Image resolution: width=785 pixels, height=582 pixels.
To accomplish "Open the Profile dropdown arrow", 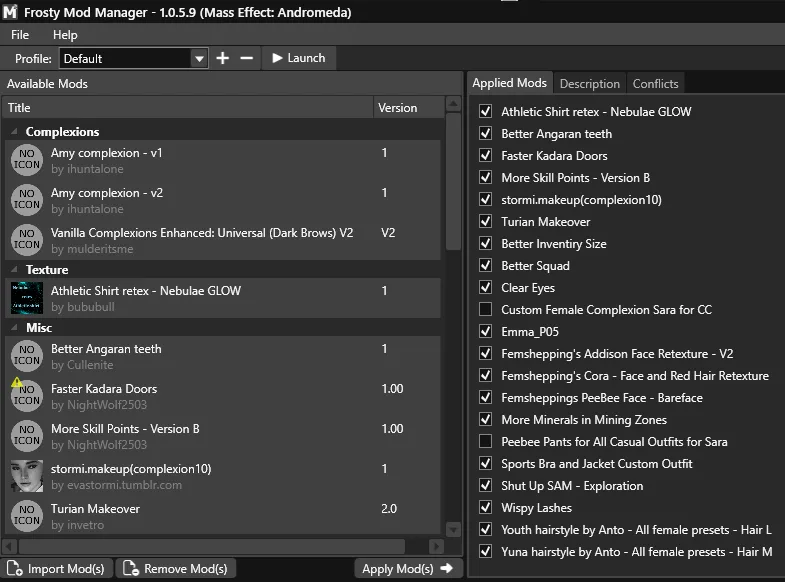I will click(x=199, y=59).
